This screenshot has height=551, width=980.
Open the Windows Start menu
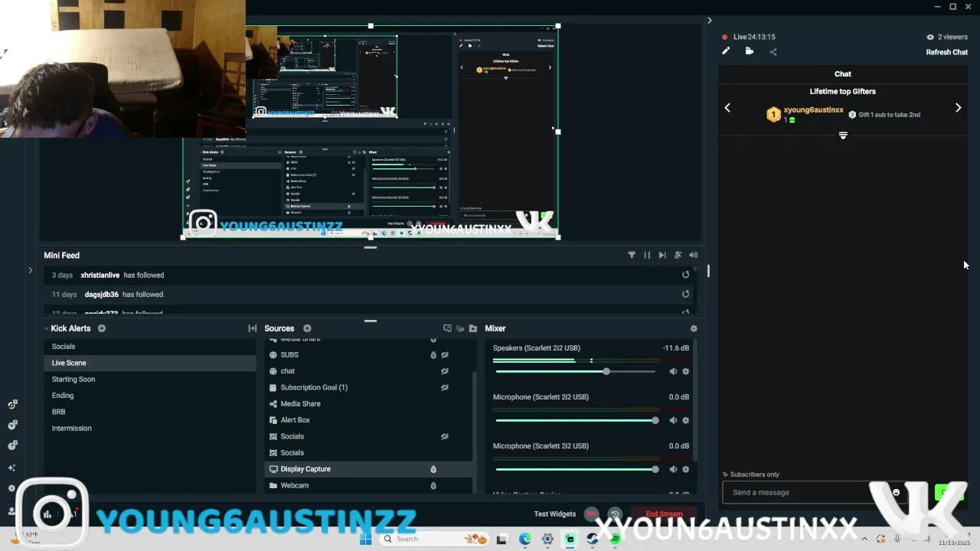tap(365, 539)
